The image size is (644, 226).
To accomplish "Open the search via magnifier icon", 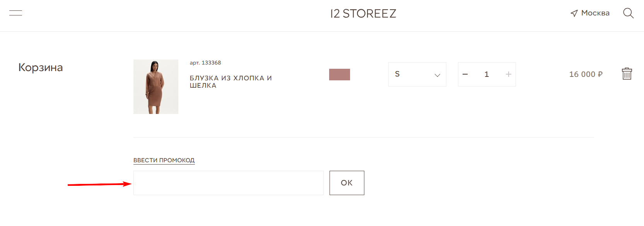I will (629, 13).
